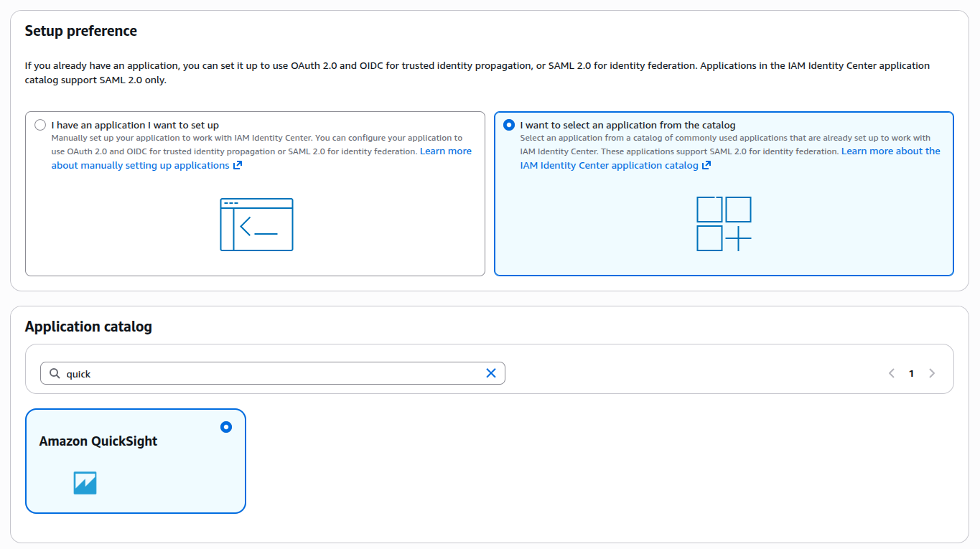
Task: Go to next page with right chevron
Action: (932, 373)
